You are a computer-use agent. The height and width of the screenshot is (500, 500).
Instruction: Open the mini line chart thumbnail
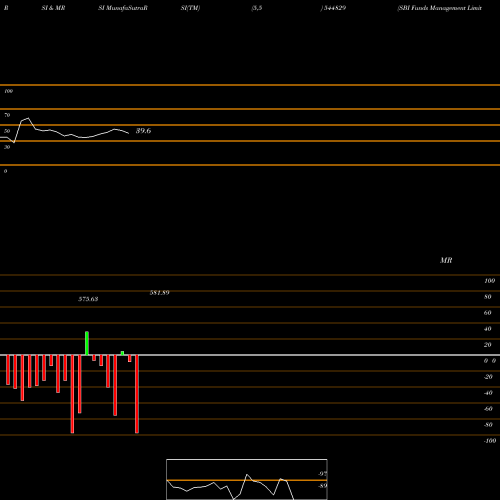(x=247, y=479)
